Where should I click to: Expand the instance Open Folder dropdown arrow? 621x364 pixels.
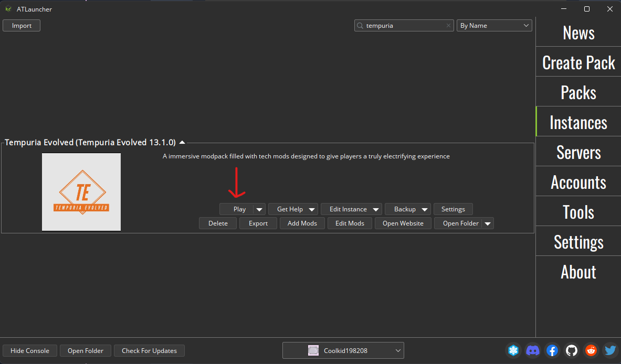[x=488, y=223]
